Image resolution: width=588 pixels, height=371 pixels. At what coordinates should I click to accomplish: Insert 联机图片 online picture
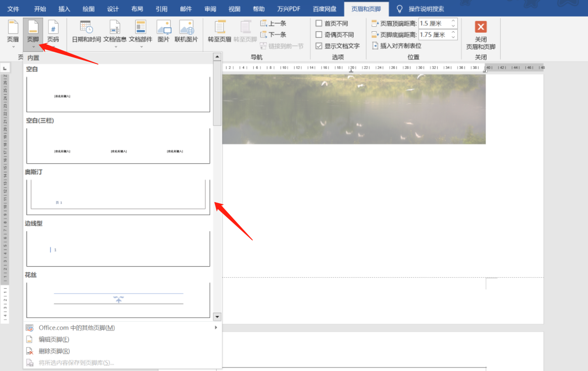(x=186, y=32)
